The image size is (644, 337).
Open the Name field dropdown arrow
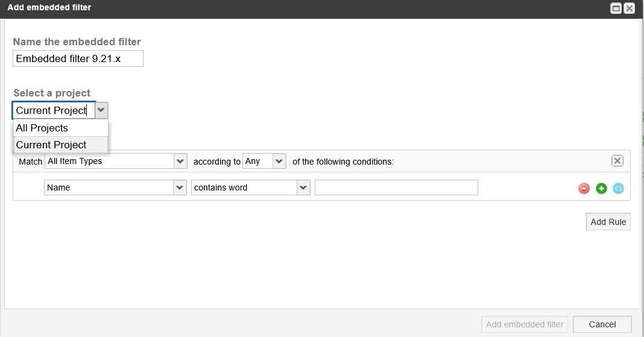(180, 187)
